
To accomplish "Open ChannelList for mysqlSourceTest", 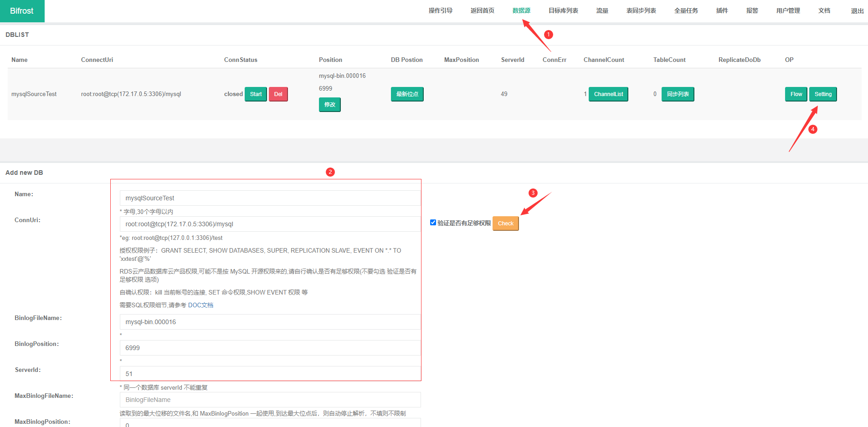I will pyautogui.click(x=608, y=94).
